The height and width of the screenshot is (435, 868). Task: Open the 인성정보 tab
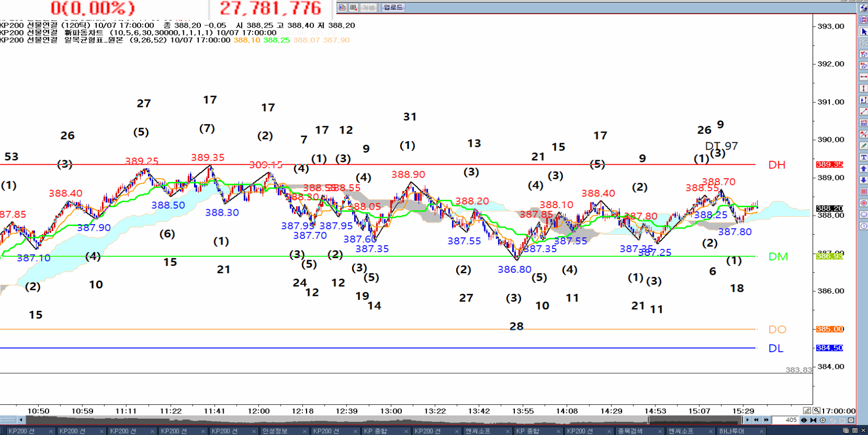pos(275,431)
